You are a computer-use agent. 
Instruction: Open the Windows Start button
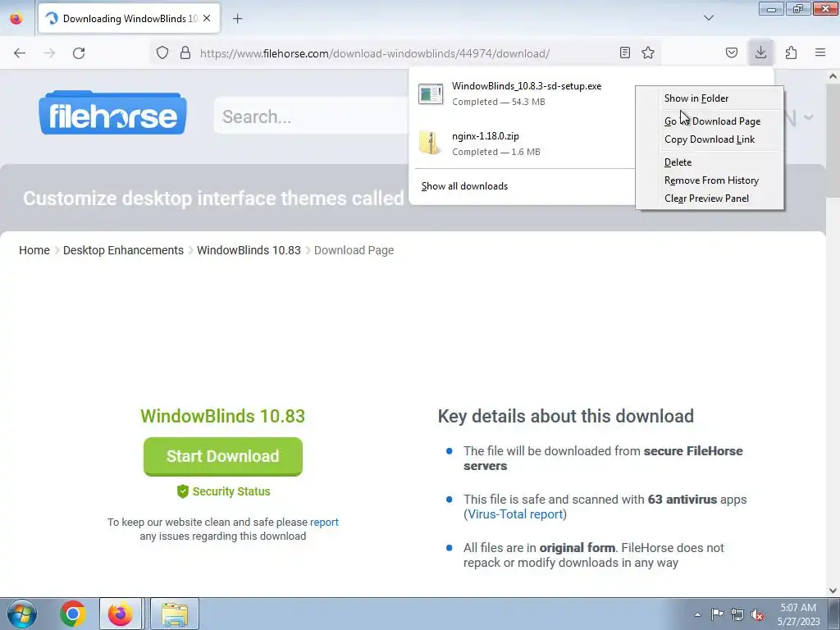tap(22, 614)
